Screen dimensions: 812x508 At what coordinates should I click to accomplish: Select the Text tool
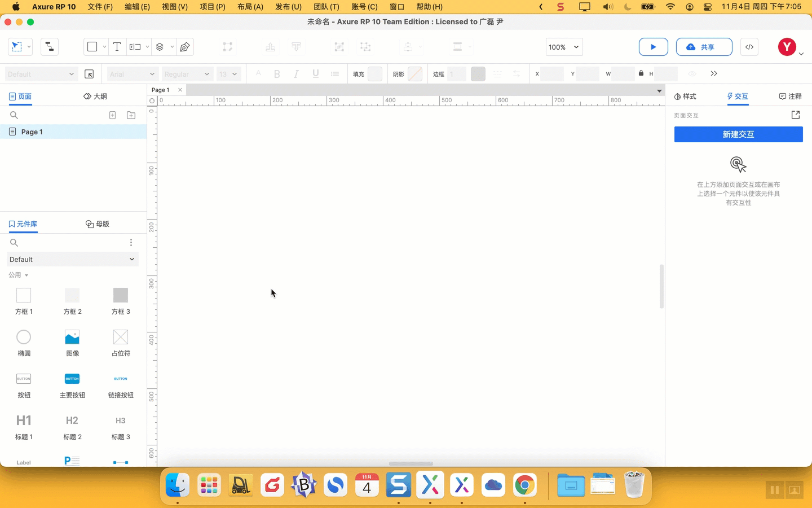[x=117, y=47]
